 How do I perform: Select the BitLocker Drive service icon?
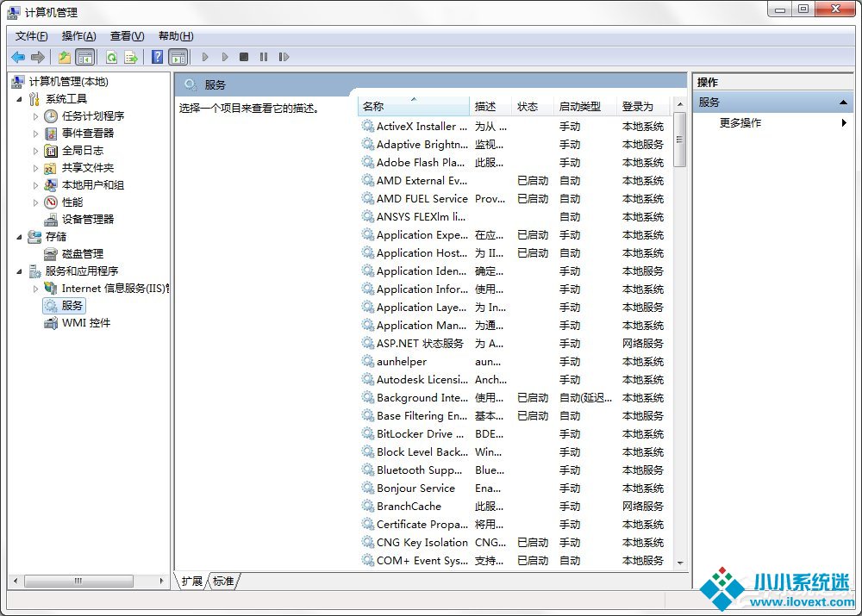(x=368, y=433)
